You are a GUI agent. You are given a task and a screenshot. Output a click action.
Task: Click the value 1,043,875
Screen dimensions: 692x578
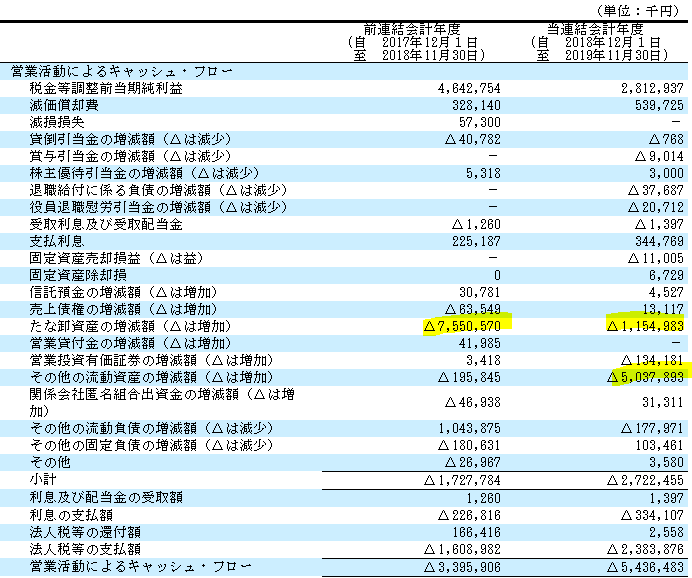[x=469, y=428]
